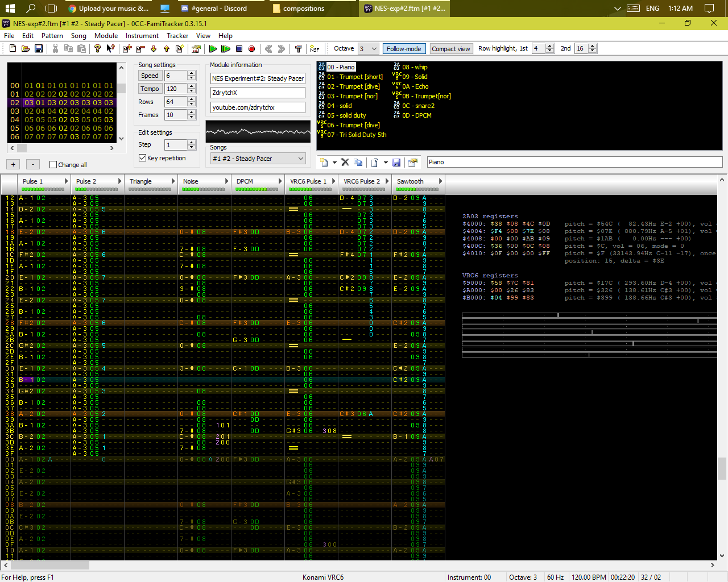This screenshot has width=728, height=582.
Task: Click the Module properties icon in toolbar
Action: 196,49
